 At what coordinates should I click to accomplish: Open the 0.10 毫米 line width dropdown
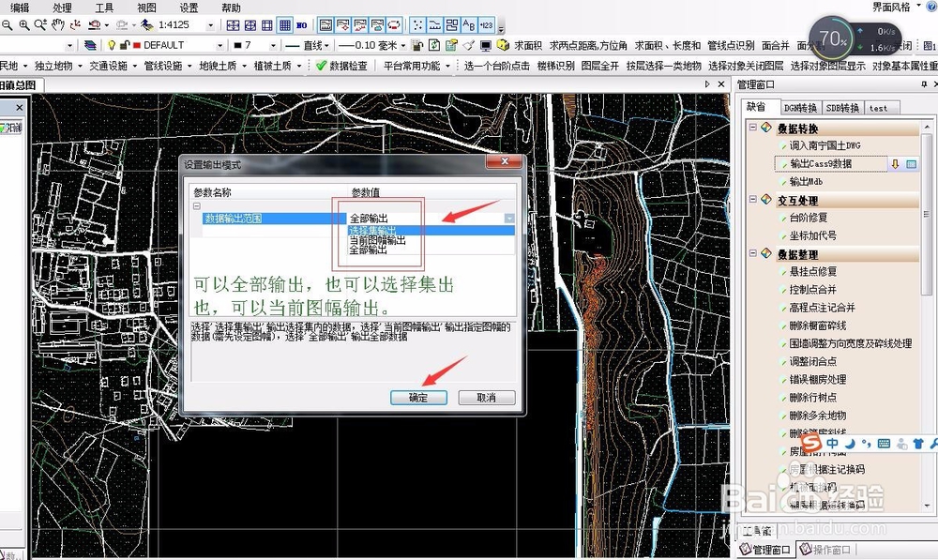pos(403,45)
